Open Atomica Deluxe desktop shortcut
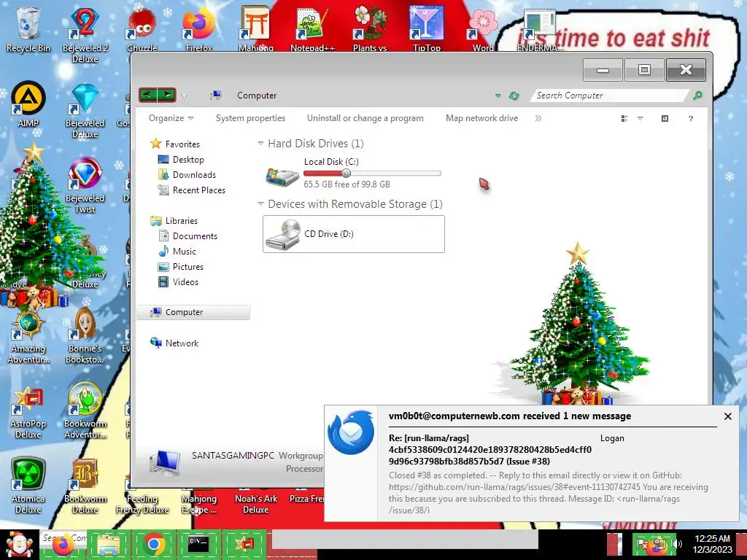 (28, 486)
